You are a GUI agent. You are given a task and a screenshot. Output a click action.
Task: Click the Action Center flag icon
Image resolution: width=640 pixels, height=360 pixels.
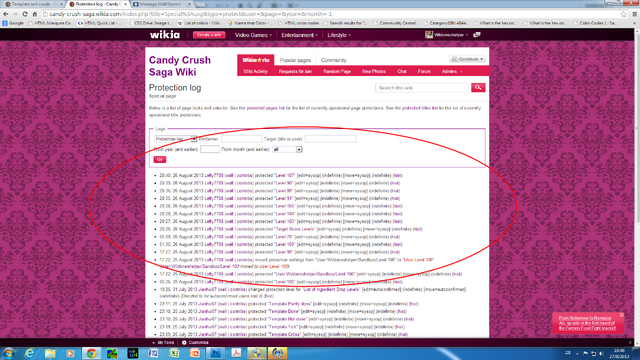click(x=586, y=353)
